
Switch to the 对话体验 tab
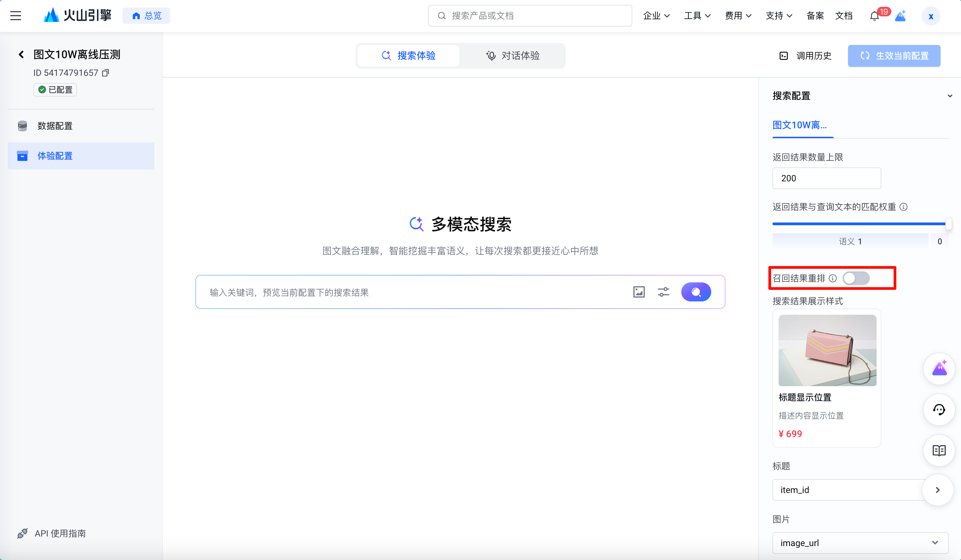(x=512, y=56)
